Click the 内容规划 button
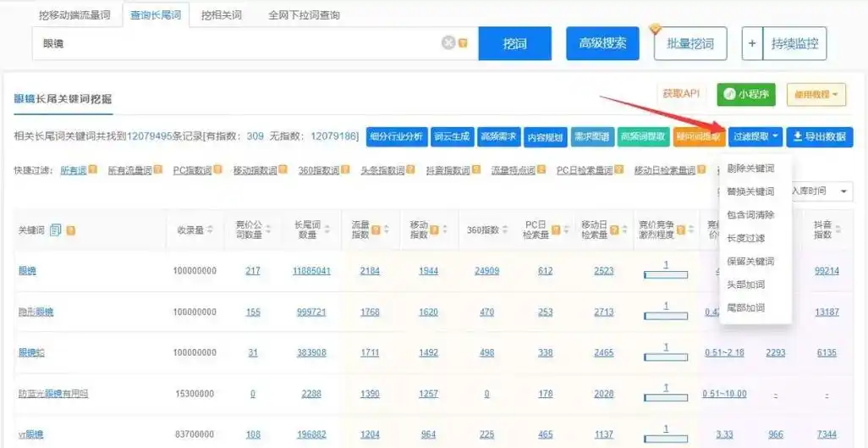The height and width of the screenshot is (448, 868). point(546,137)
